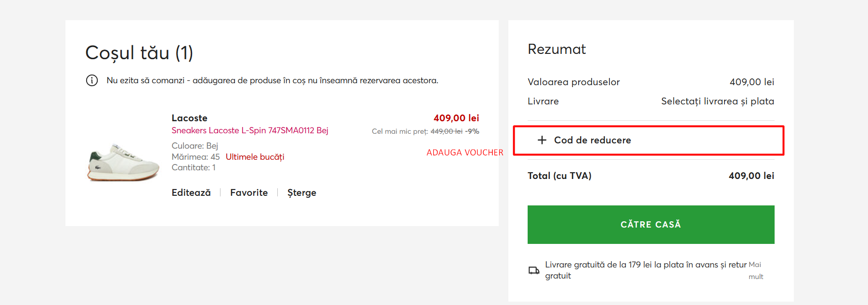Open the Sneakers Lacoste L-Spin product link
Viewport: 868px width, 305px height.
click(x=250, y=130)
